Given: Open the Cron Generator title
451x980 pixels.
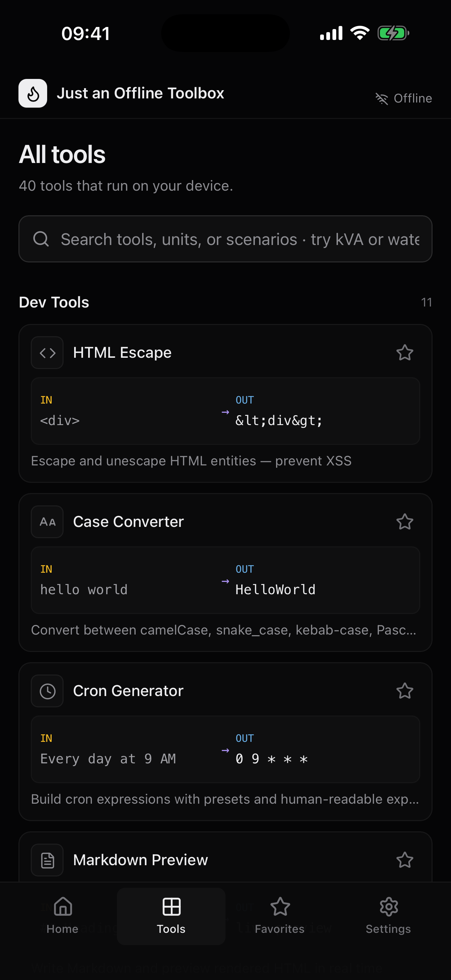Looking at the screenshot, I should pos(128,691).
